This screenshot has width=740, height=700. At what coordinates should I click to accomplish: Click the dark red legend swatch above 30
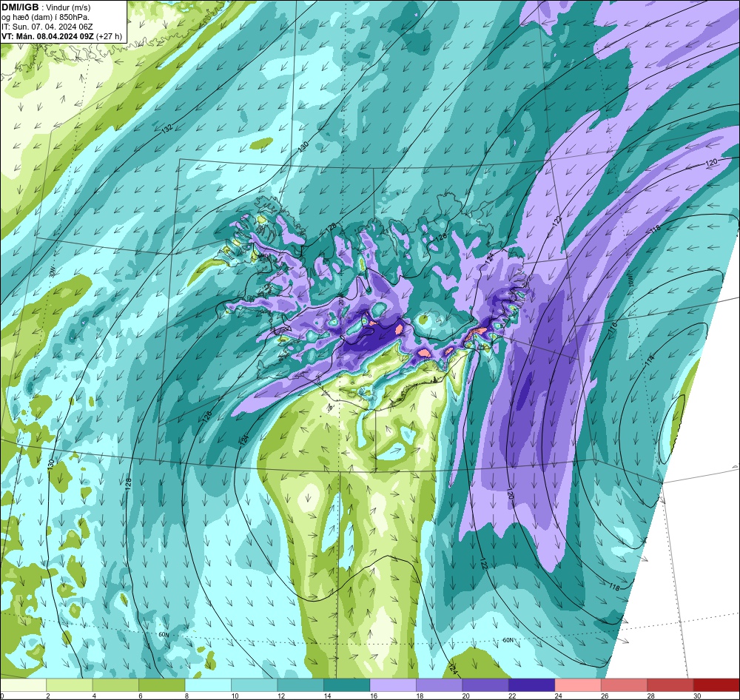717,685
